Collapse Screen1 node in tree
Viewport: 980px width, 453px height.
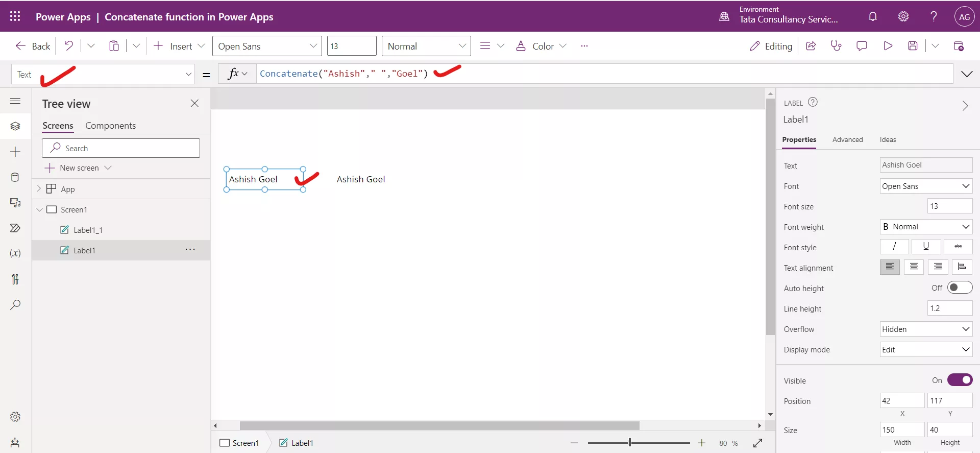point(39,209)
